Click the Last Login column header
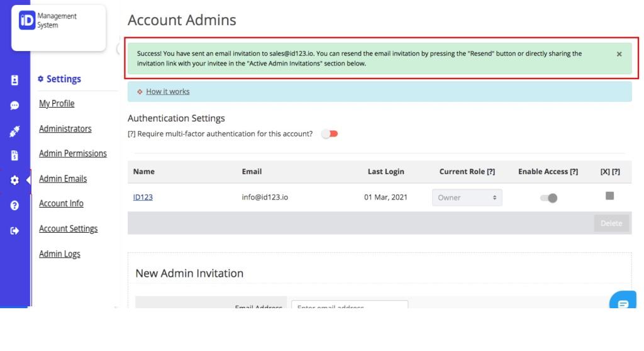The image size is (644, 351). pos(386,172)
